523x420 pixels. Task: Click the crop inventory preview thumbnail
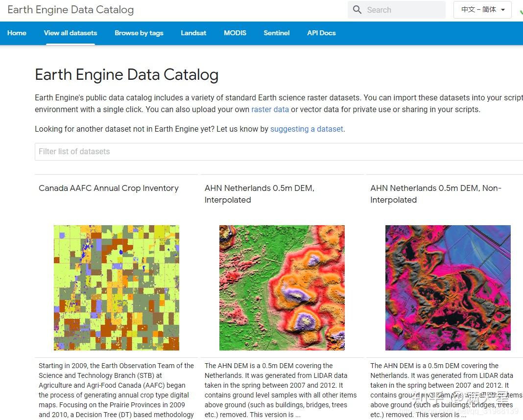click(116, 288)
